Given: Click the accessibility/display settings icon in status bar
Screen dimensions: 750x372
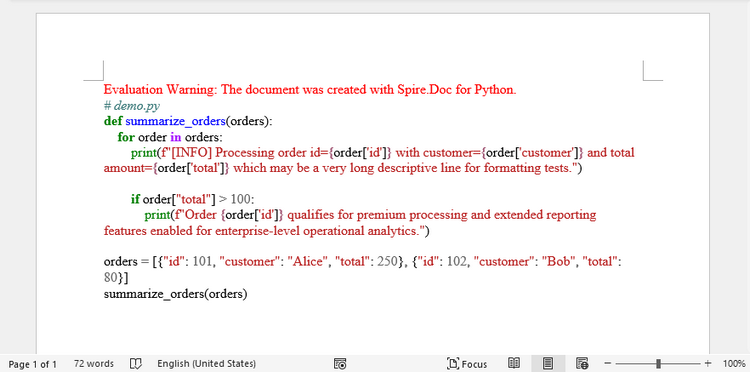Looking at the screenshot, I should pyautogui.click(x=340, y=364).
